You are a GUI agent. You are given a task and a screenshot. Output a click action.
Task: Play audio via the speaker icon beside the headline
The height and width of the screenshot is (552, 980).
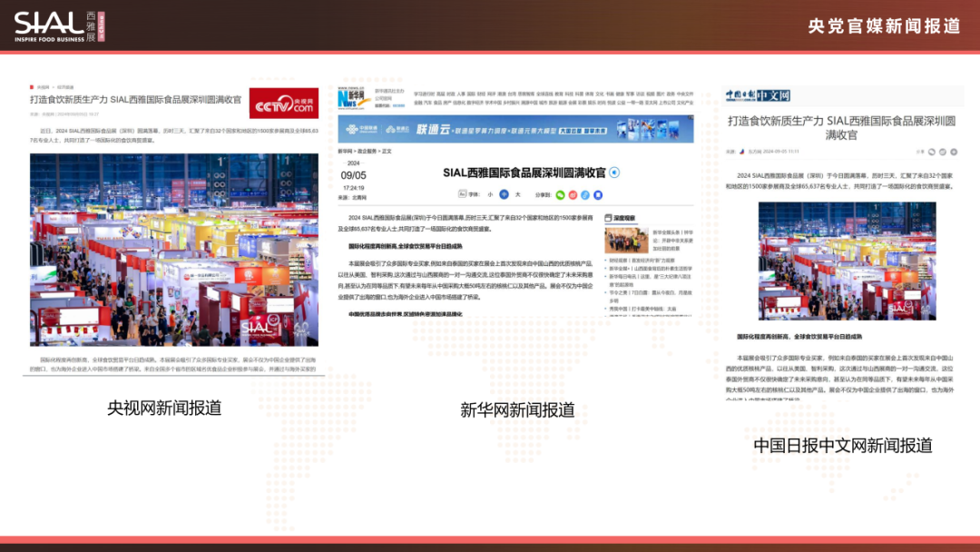click(x=615, y=172)
